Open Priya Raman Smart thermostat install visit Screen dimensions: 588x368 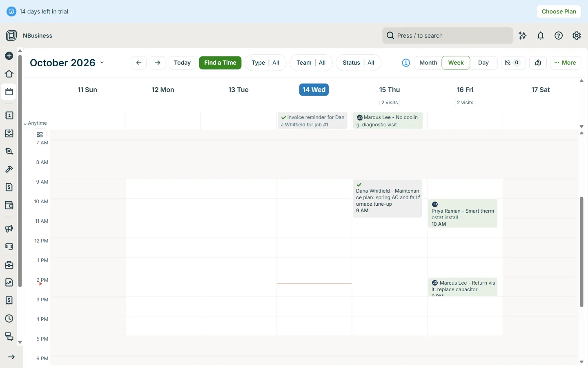point(463,213)
